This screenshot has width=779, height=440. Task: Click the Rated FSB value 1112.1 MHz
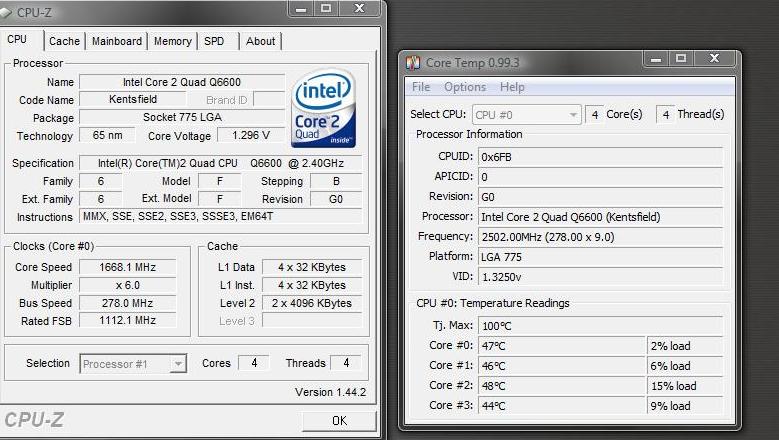tap(128, 321)
